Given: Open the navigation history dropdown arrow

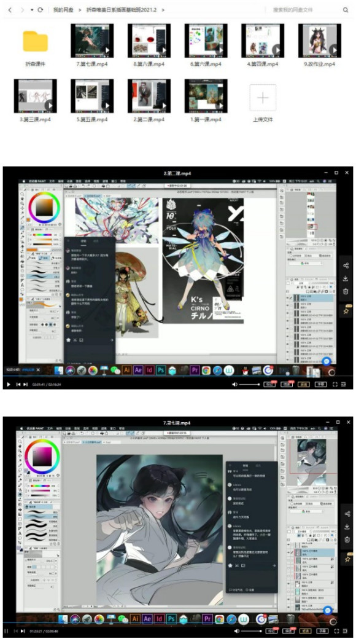Looking at the screenshot, I should click(32, 10).
